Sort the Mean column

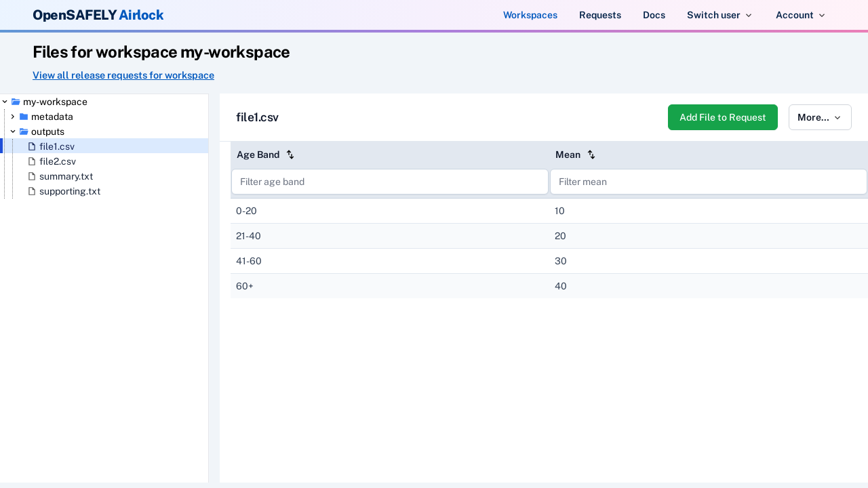(x=591, y=155)
